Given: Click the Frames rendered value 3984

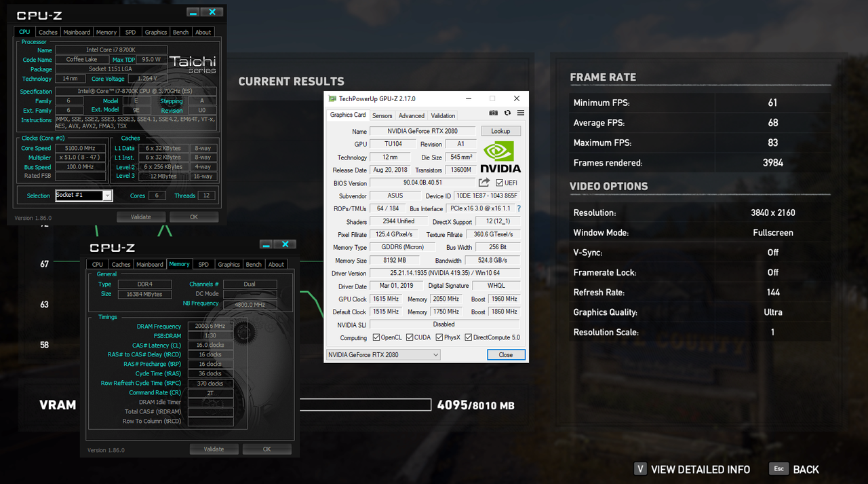Looking at the screenshot, I should [x=773, y=163].
